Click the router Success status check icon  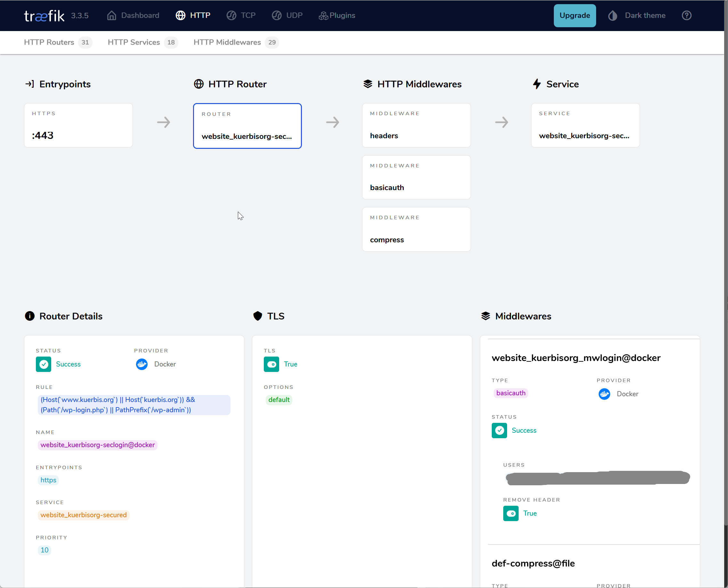coord(44,365)
